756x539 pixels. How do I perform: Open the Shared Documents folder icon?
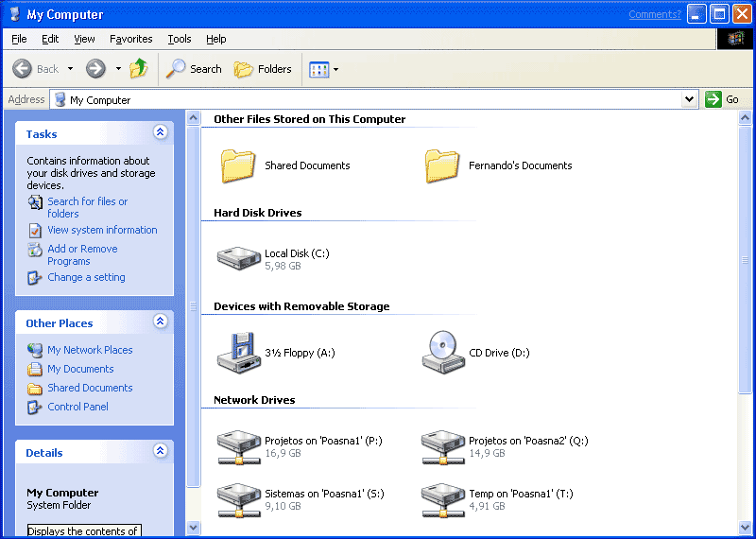[238, 165]
